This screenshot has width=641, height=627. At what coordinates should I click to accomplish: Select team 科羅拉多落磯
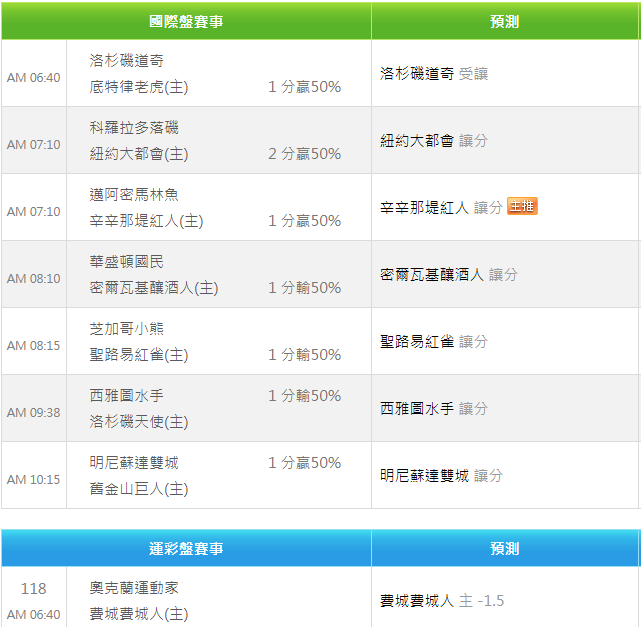(134, 128)
